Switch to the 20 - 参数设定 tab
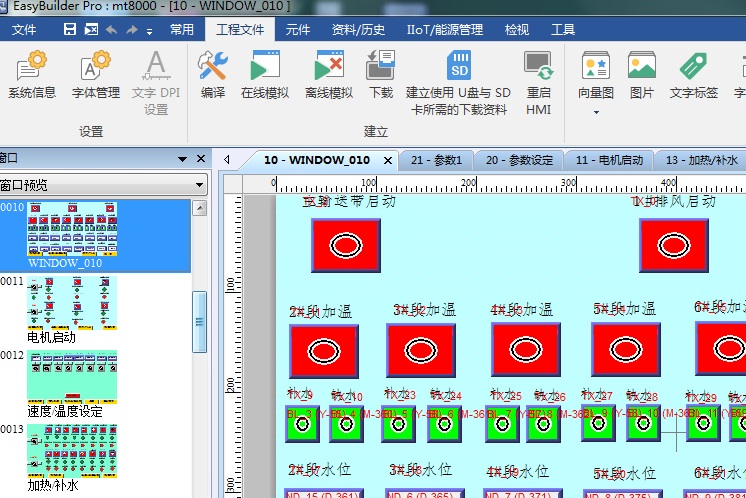 pos(519,160)
